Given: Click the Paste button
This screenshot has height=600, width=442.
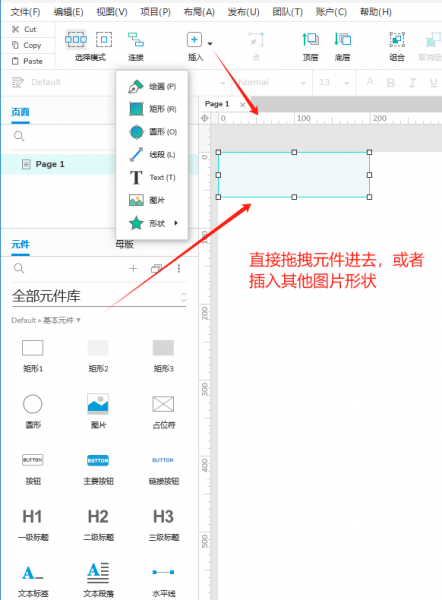Looking at the screenshot, I should (x=27, y=61).
